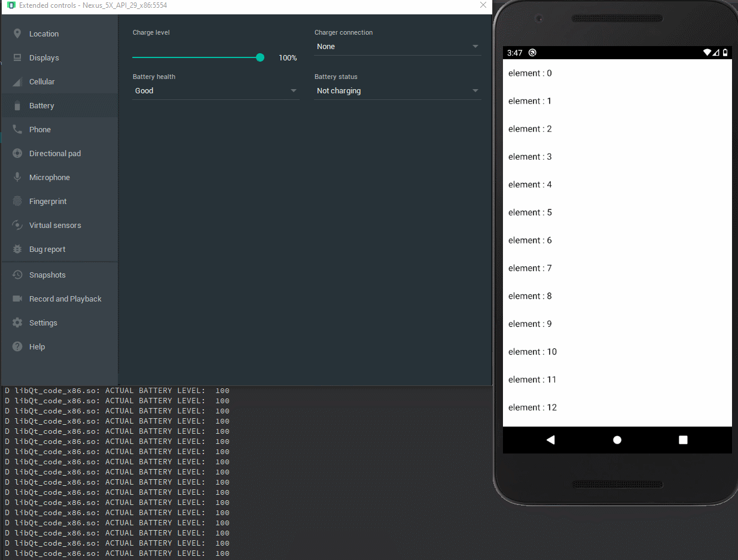Viewport: 738px width, 560px height.
Task: Open the Battery status dropdown
Action: tap(398, 90)
